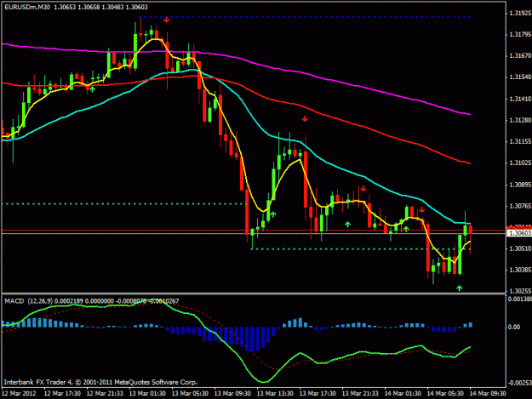The height and width of the screenshot is (399, 532).
Task: Click the 1.31925 price axis label
Action: pos(520,14)
